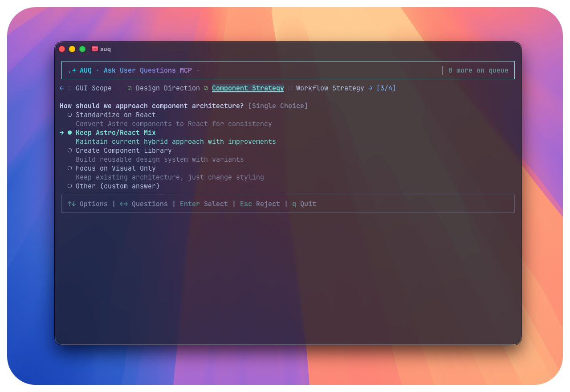Screen dimensions: 570x392
Task: Click q Quit in the status bar
Action: 304,204
